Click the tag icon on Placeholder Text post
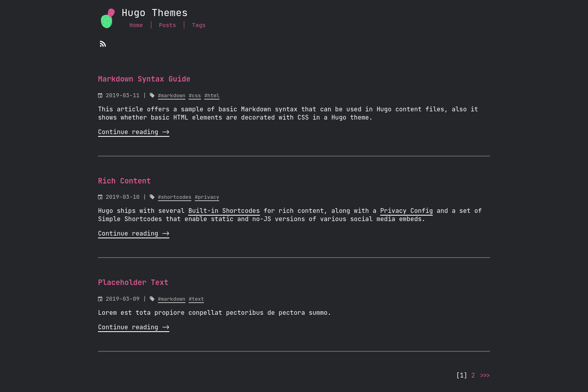This screenshot has height=392, width=588. click(x=152, y=299)
